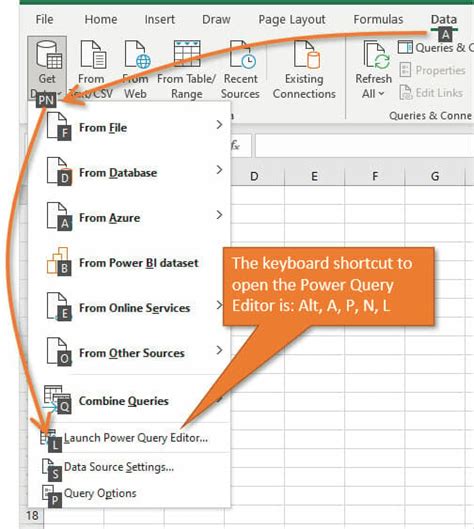Open the Queries & Connections pane button
474x529 pixels.
click(435, 48)
